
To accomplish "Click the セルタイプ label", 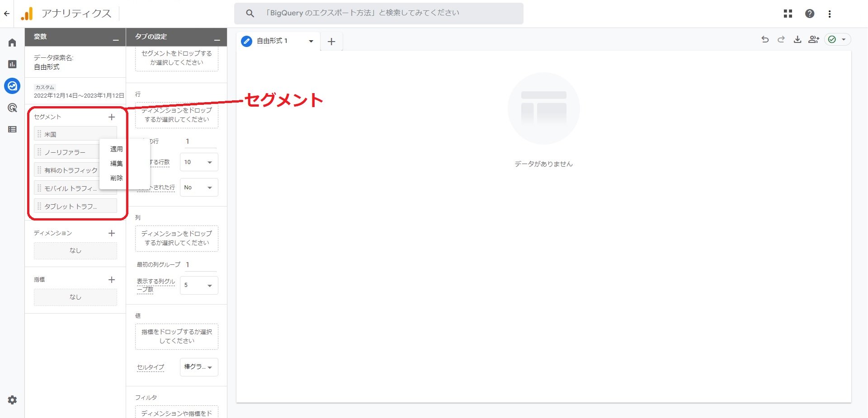I will pos(151,367).
